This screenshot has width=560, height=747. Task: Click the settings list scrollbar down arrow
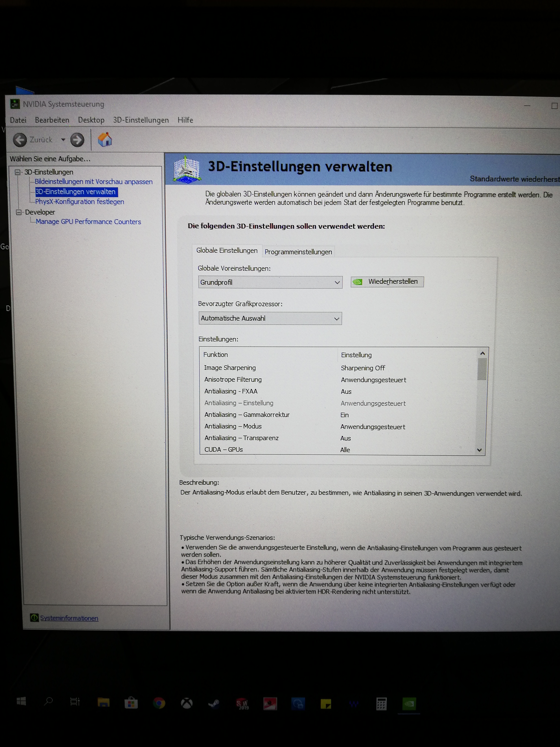pyautogui.click(x=479, y=450)
